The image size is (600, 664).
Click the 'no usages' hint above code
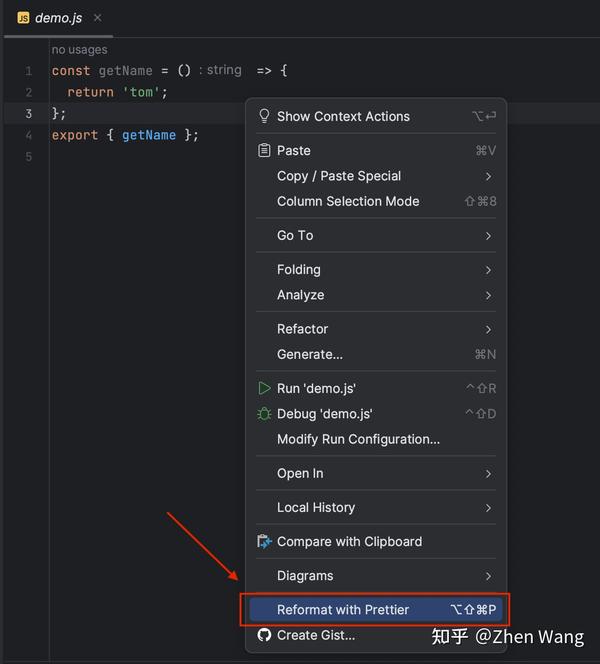pos(79,50)
